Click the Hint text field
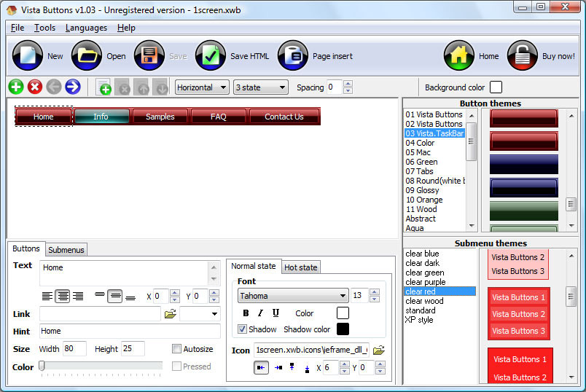Viewport: 586px width, 392px height. 130,331
